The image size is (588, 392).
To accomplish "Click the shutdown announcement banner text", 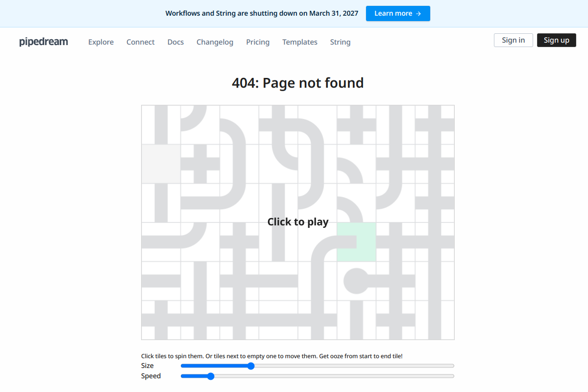I will coord(262,13).
